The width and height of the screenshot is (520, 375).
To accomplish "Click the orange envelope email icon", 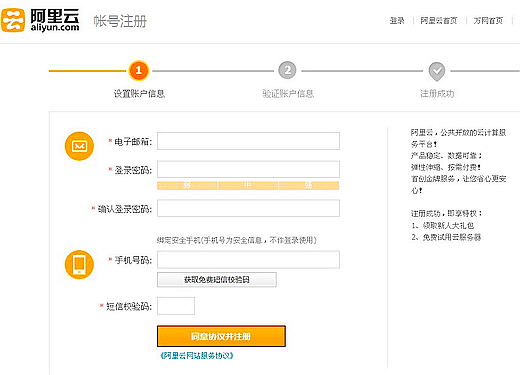I will [79, 146].
